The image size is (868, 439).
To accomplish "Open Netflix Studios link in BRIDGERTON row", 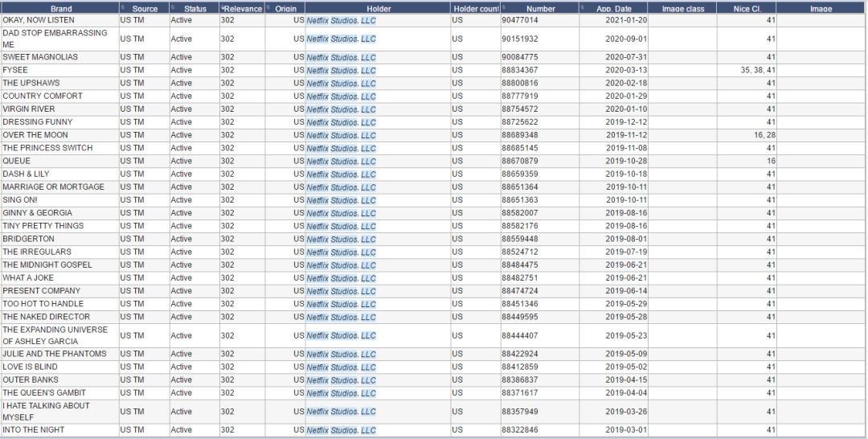I will (x=341, y=239).
